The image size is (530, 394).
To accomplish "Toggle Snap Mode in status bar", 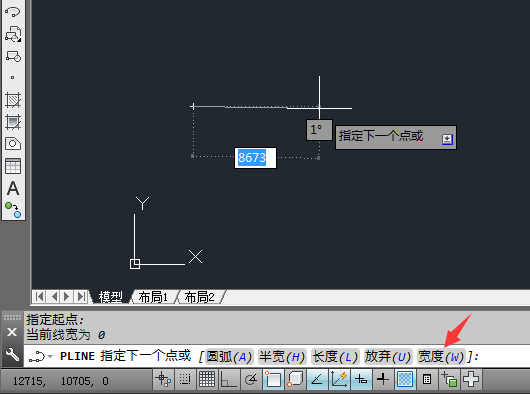I will click(x=185, y=380).
